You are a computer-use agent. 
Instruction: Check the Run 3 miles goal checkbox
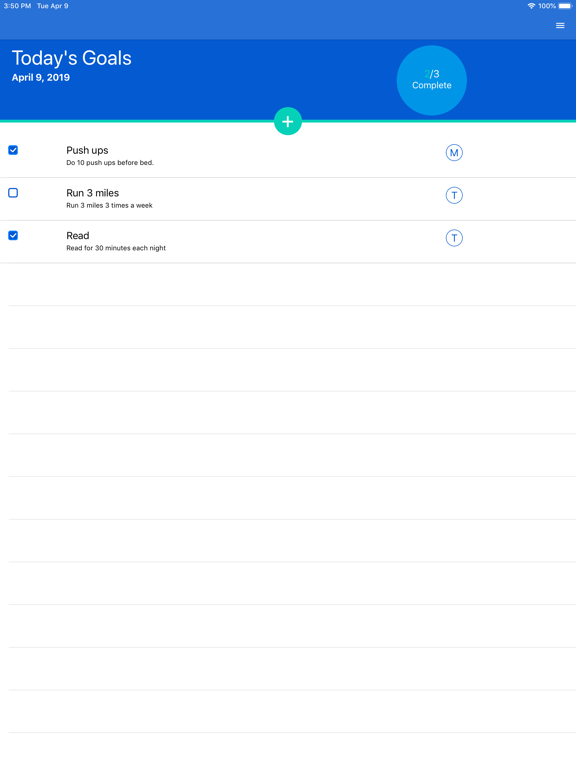pos(13,192)
